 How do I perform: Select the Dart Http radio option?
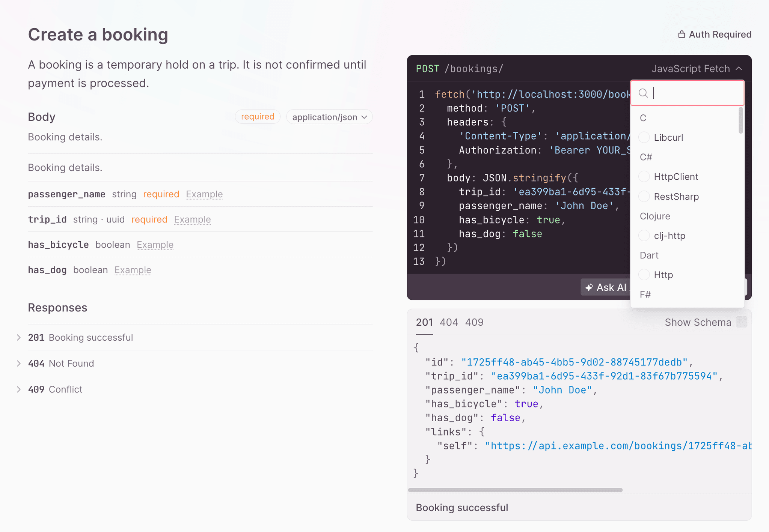(x=644, y=275)
